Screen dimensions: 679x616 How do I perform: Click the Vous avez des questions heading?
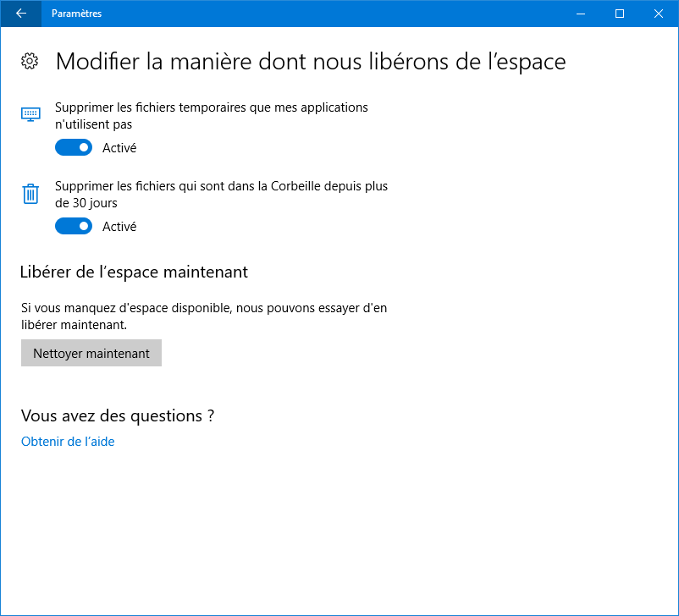coord(118,416)
